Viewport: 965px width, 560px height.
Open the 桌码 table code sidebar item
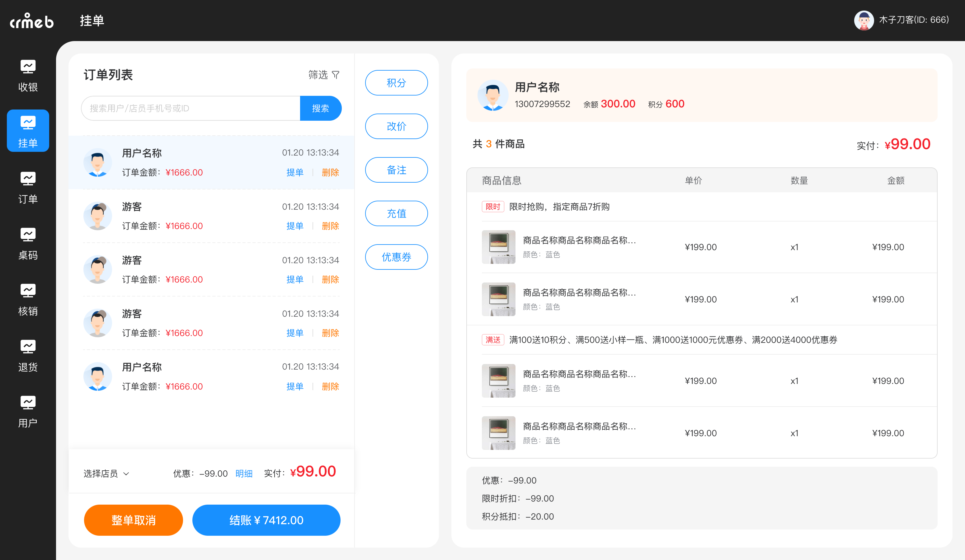(28, 244)
